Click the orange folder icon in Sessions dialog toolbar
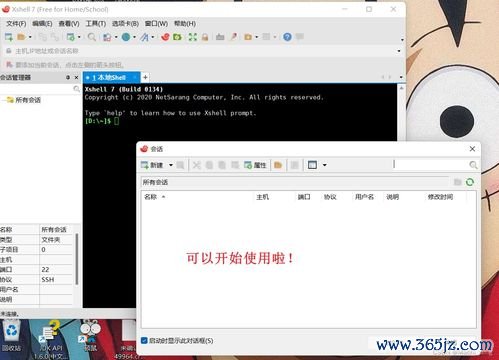499x360 pixels. (x=278, y=165)
